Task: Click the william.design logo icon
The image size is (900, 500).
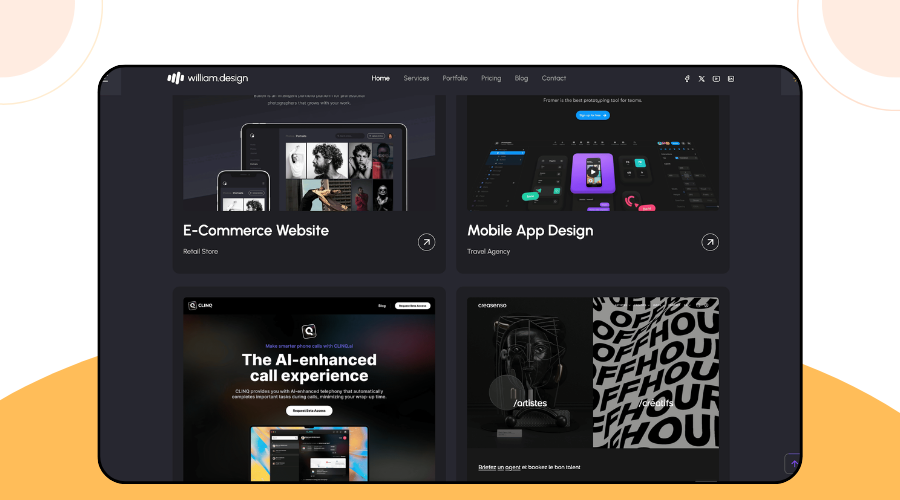Action: tap(175, 78)
